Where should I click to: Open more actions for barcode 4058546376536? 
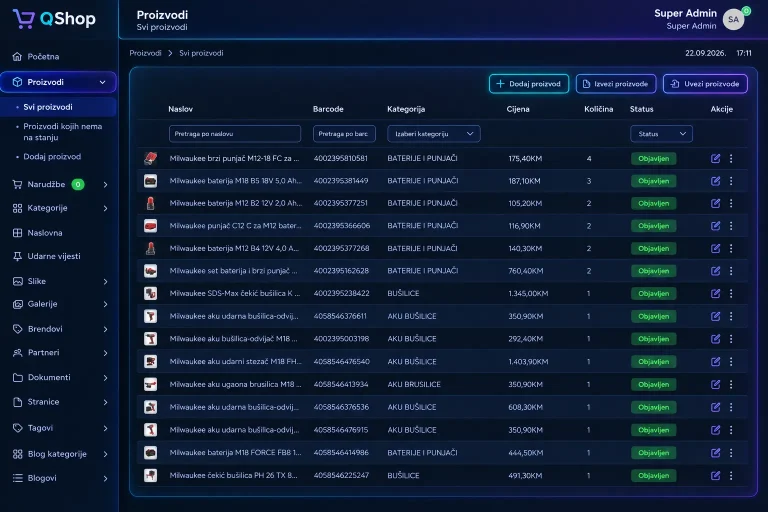(731, 407)
